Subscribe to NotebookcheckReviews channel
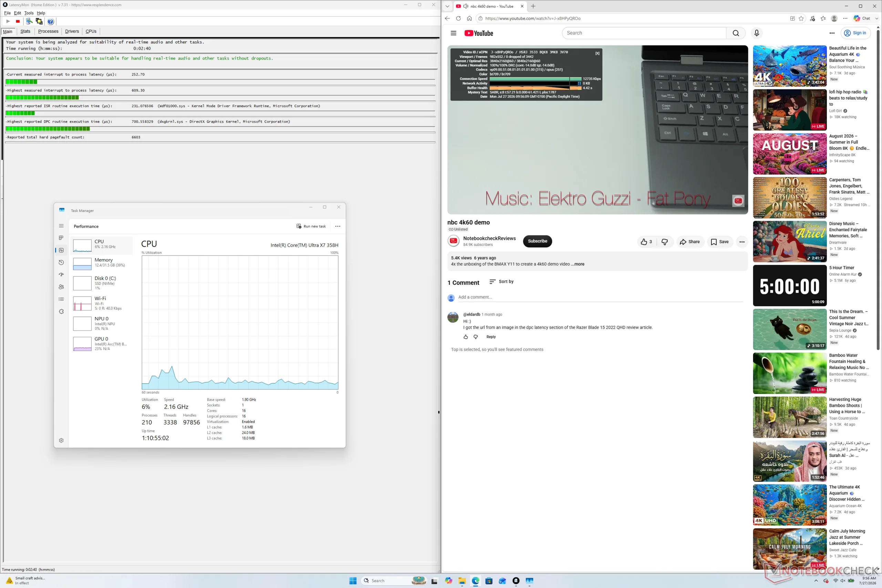This screenshot has width=882, height=588. pos(537,241)
